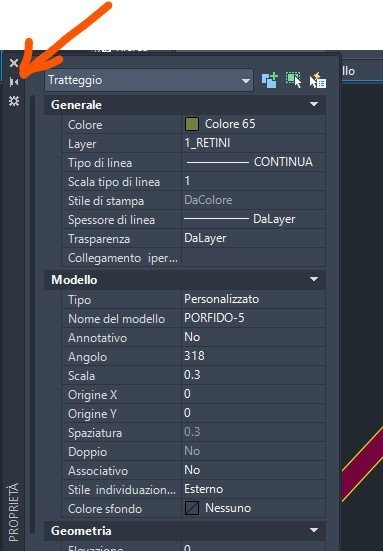383x551 pixels.
Task: Collapse the Modello section
Action: [x=314, y=279]
